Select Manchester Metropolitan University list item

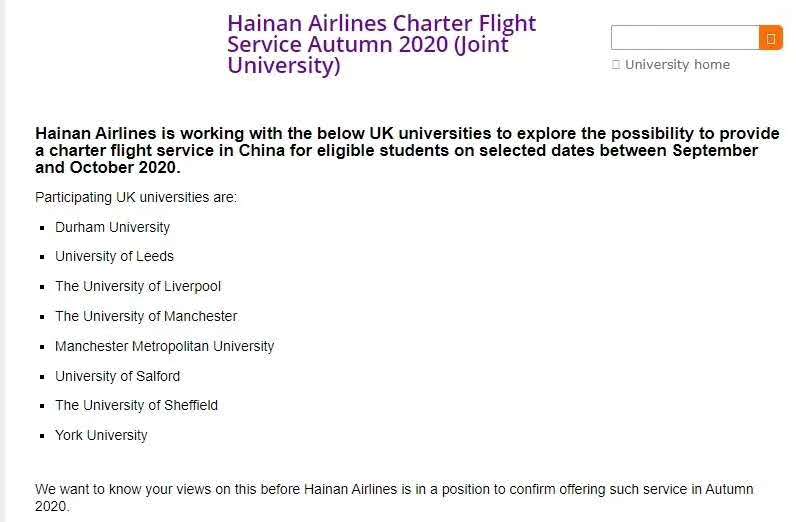click(x=164, y=346)
